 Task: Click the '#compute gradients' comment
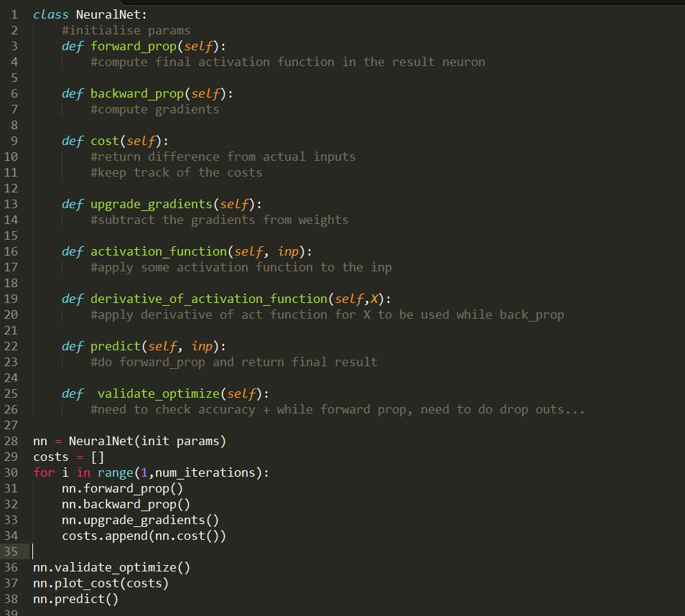[x=154, y=109]
